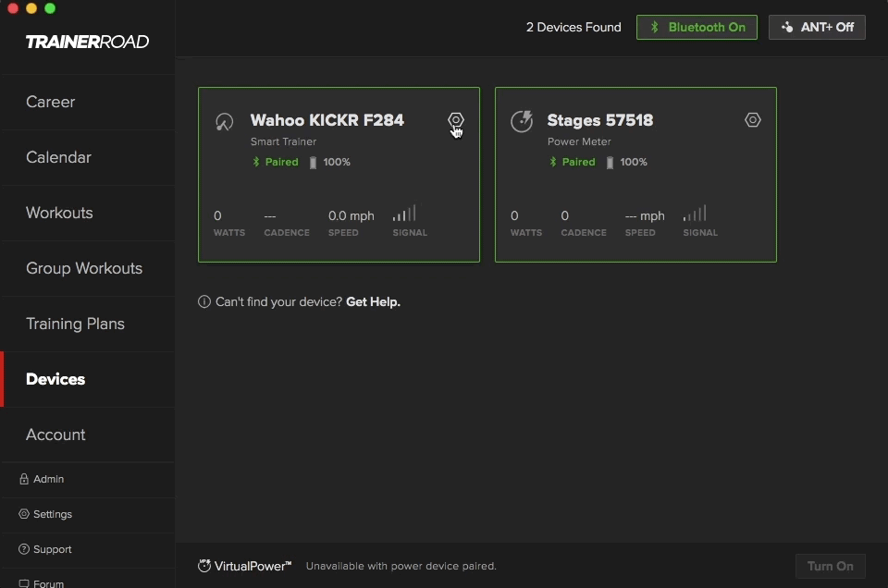Open Settings link in sidebar

52,514
